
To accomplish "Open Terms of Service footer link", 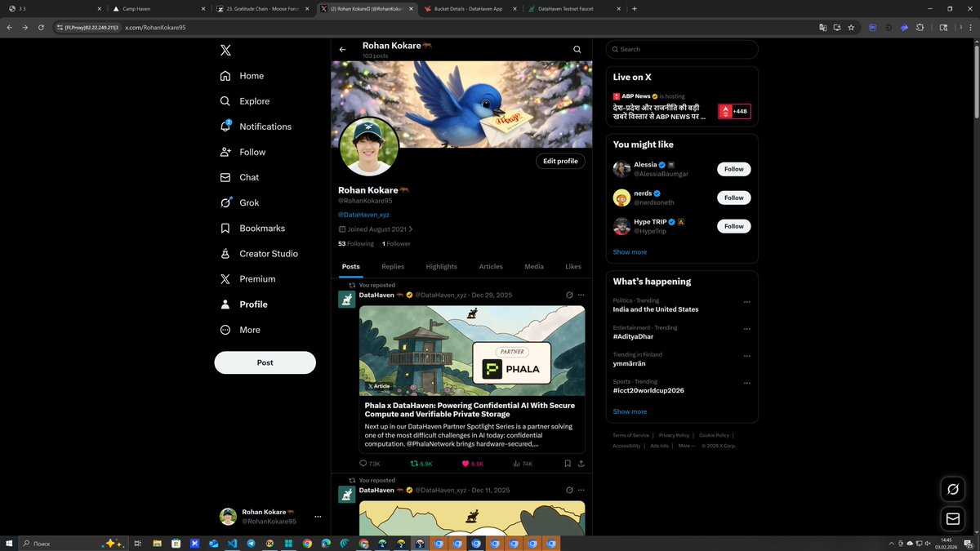I will (631, 435).
